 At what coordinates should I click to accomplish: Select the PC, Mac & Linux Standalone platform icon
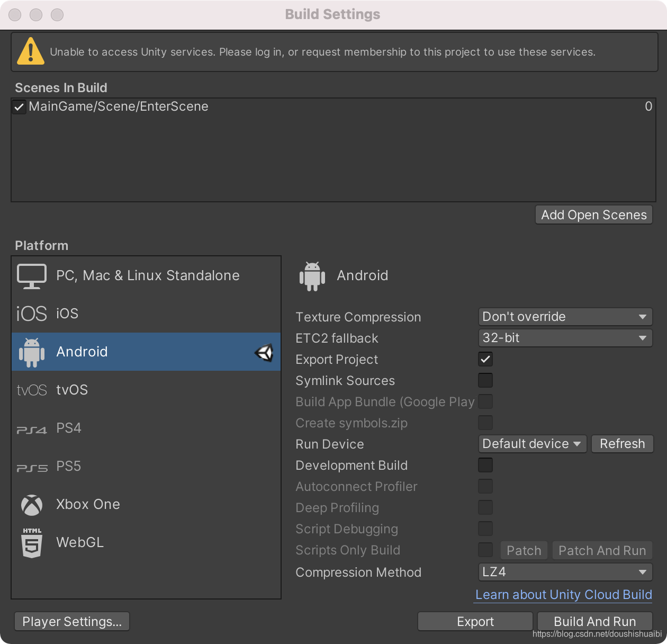coord(32,275)
